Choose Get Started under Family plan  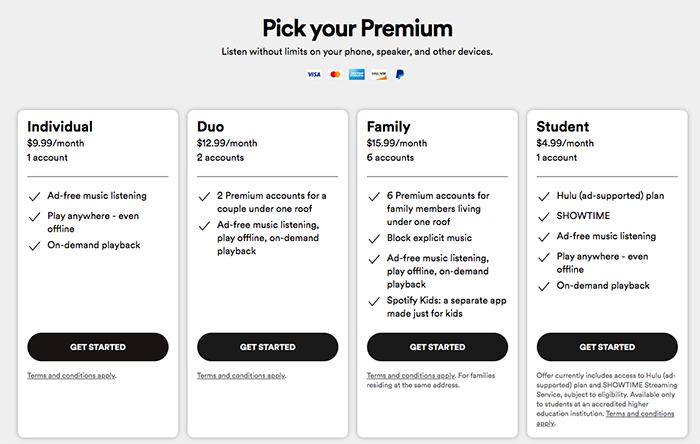(437, 347)
